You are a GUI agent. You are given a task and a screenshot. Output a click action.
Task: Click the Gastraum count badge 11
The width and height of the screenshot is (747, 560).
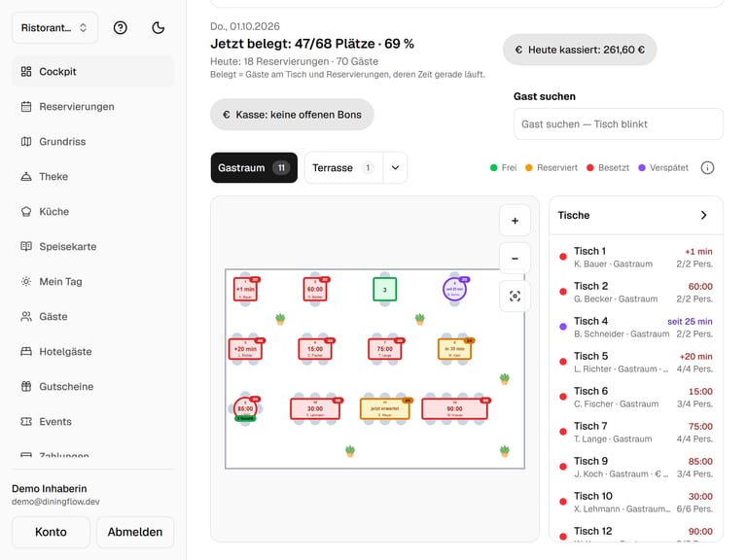pyautogui.click(x=281, y=167)
